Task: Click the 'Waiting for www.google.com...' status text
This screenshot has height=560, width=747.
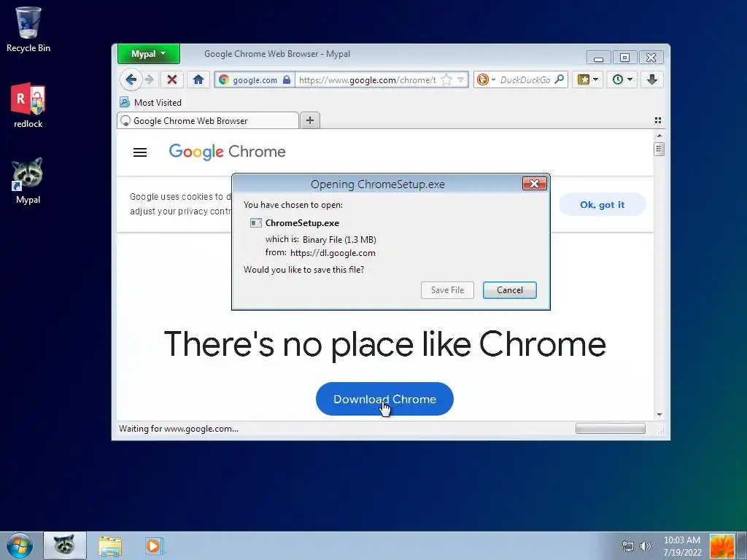Action: click(x=179, y=429)
